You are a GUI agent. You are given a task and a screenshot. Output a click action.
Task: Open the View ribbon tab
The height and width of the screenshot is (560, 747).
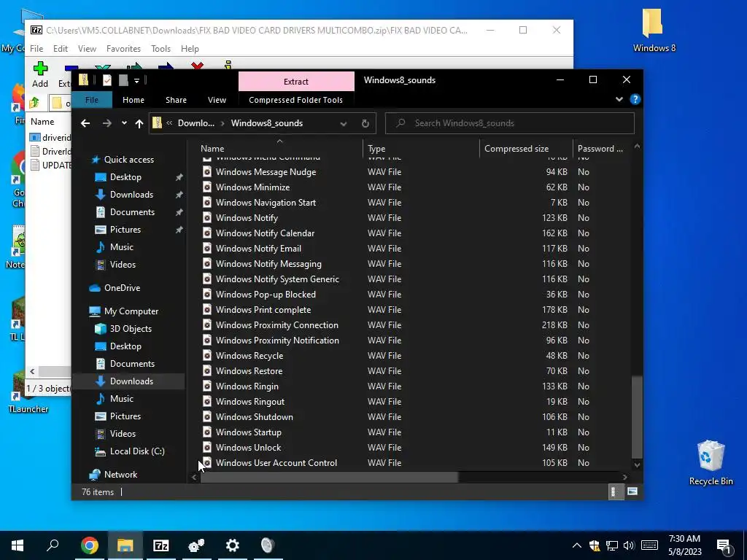217,100
